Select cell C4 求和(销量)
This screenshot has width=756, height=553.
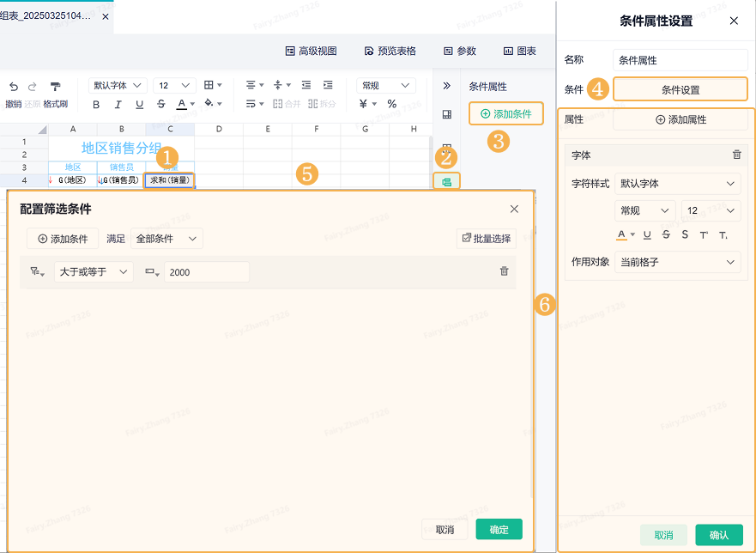(170, 180)
